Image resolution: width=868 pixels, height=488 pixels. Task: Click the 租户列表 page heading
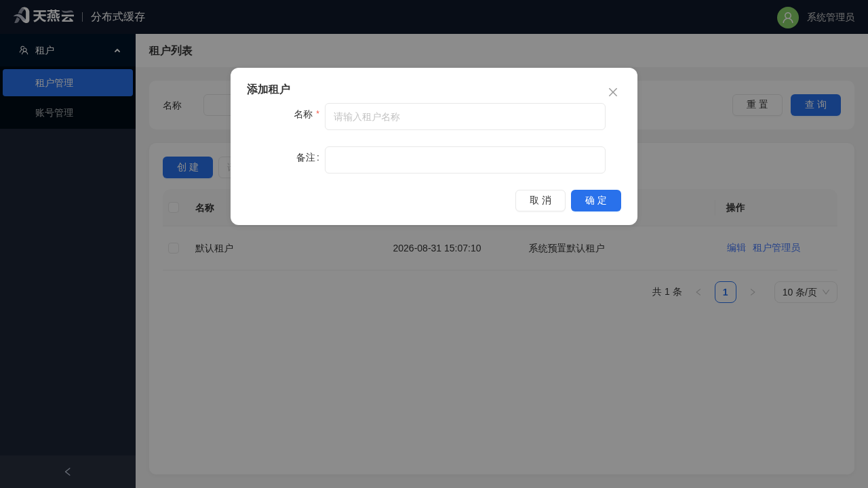click(x=170, y=51)
